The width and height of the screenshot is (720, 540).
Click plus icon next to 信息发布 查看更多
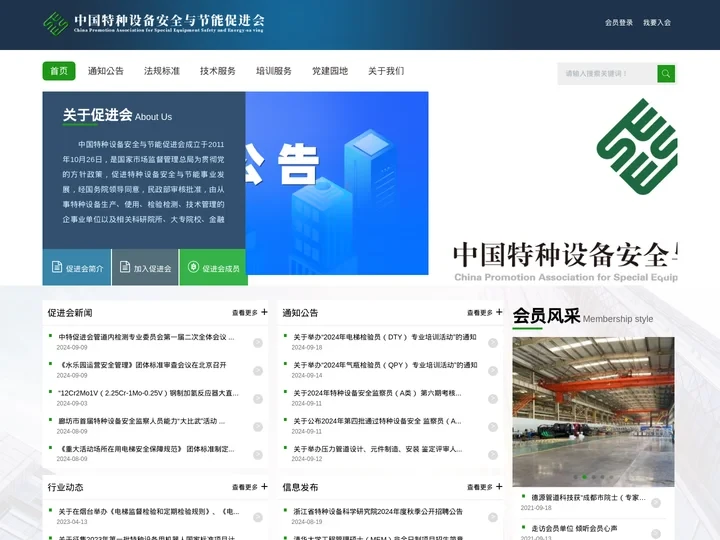tap(499, 486)
